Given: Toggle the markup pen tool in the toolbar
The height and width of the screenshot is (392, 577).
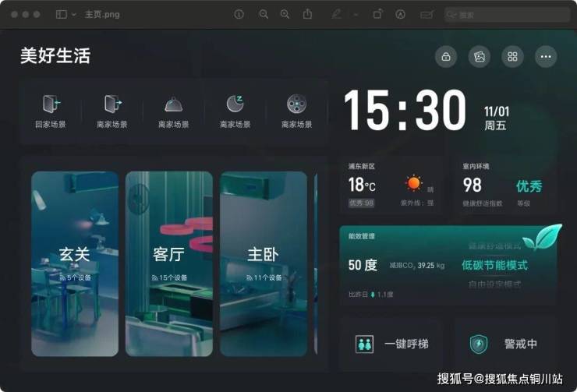Looking at the screenshot, I should point(337,14).
